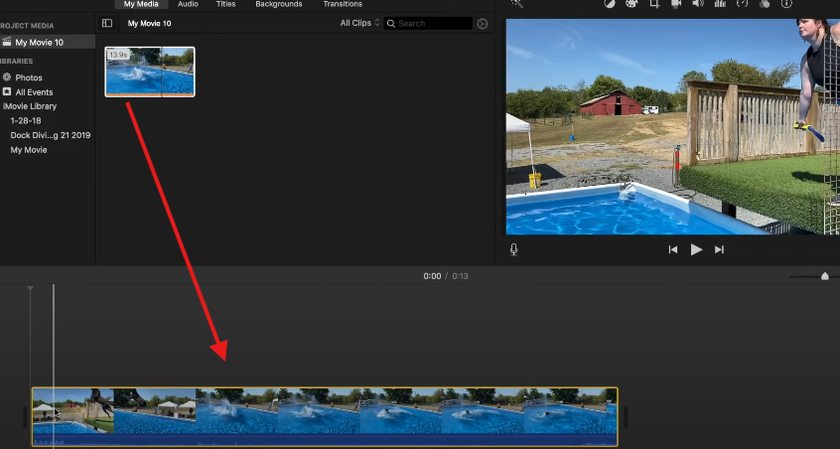Adjust the timeline zoom slider
The width and height of the screenshot is (840, 449).
[825, 276]
